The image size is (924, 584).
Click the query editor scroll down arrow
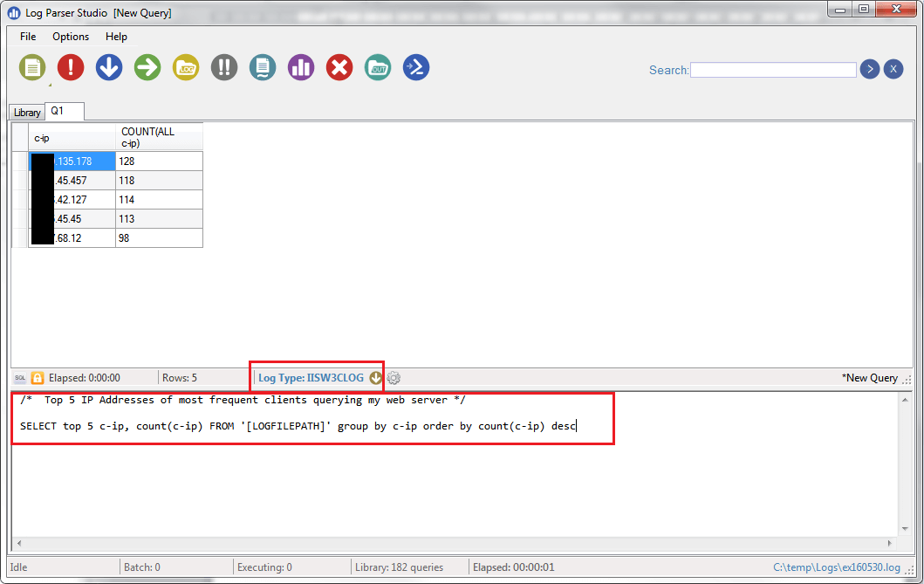(905, 529)
